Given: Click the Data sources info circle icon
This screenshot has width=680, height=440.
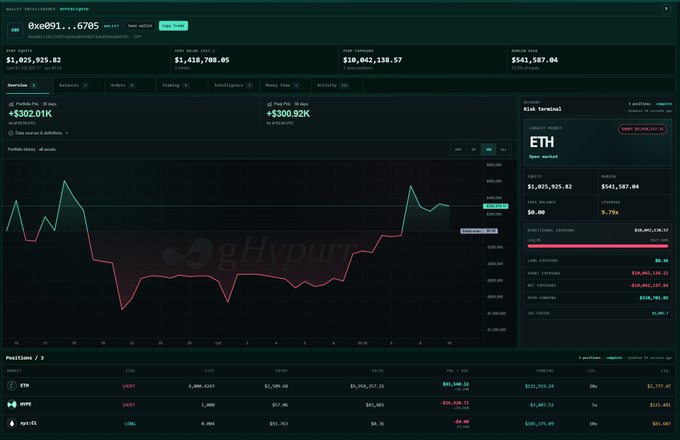Looking at the screenshot, I should coord(11,133).
